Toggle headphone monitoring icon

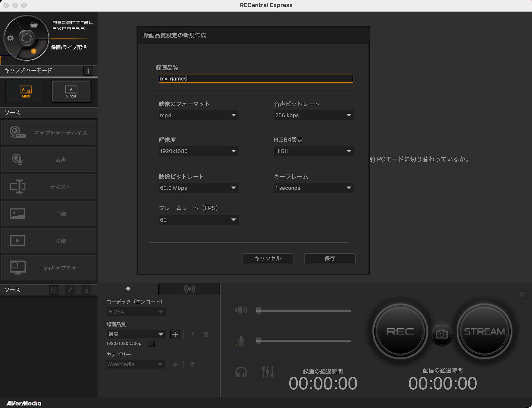[241, 372]
